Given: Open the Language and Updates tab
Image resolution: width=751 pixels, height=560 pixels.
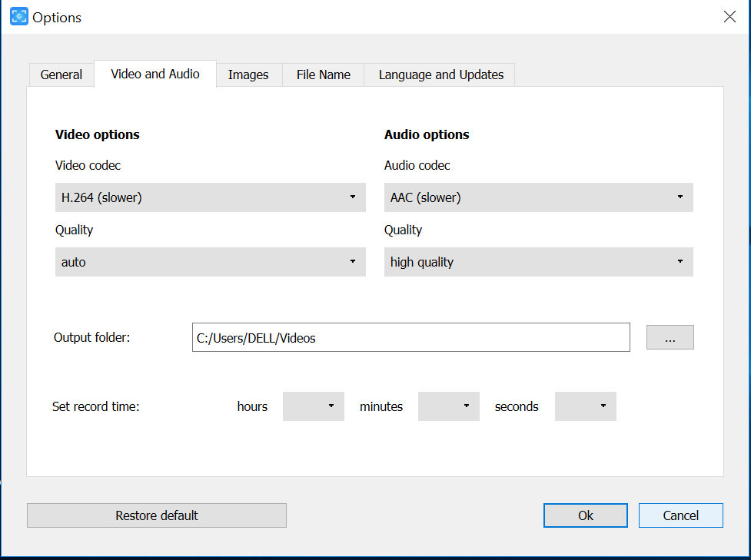Looking at the screenshot, I should point(441,75).
